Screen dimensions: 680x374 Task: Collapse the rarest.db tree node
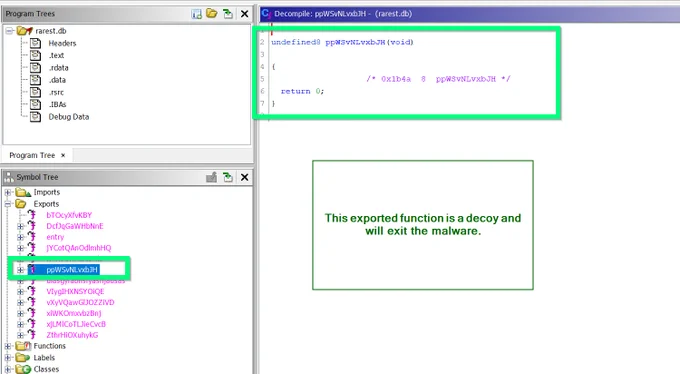click(x=9, y=31)
